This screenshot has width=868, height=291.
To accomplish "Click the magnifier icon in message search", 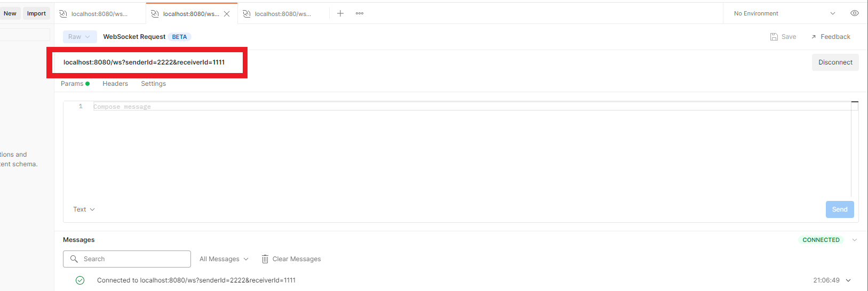I will point(74,259).
